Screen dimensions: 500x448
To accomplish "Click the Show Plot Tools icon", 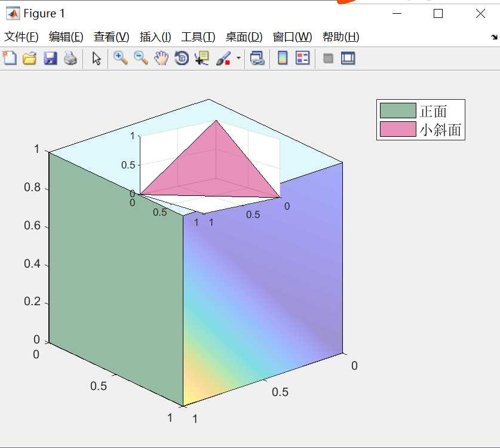I will point(348,59).
